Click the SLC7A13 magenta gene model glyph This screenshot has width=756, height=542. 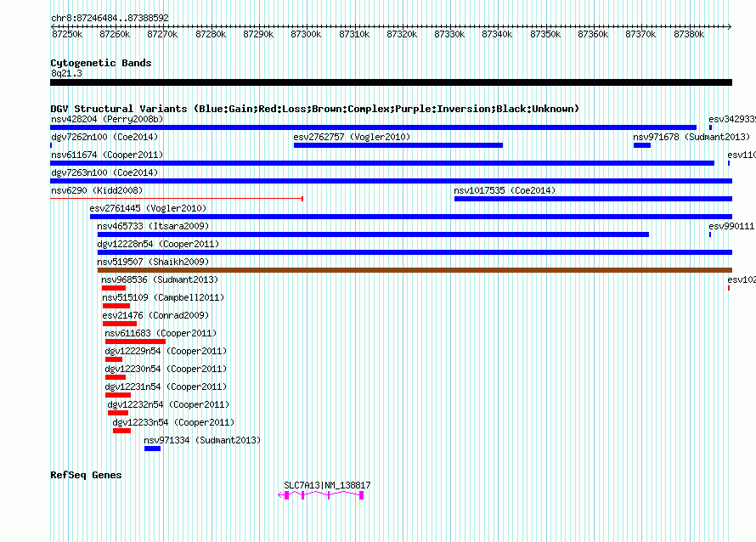point(321,495)
